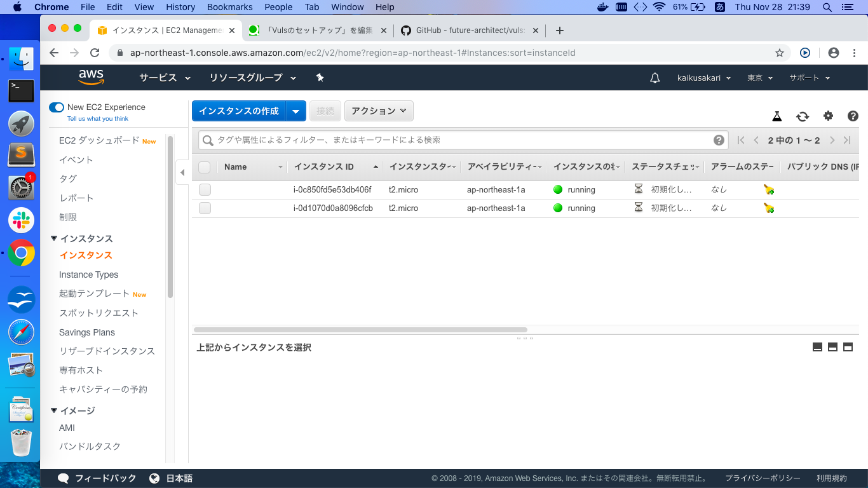Open the Bookmarks menu
The image size is (868, 488).
[x=229, y=7]
